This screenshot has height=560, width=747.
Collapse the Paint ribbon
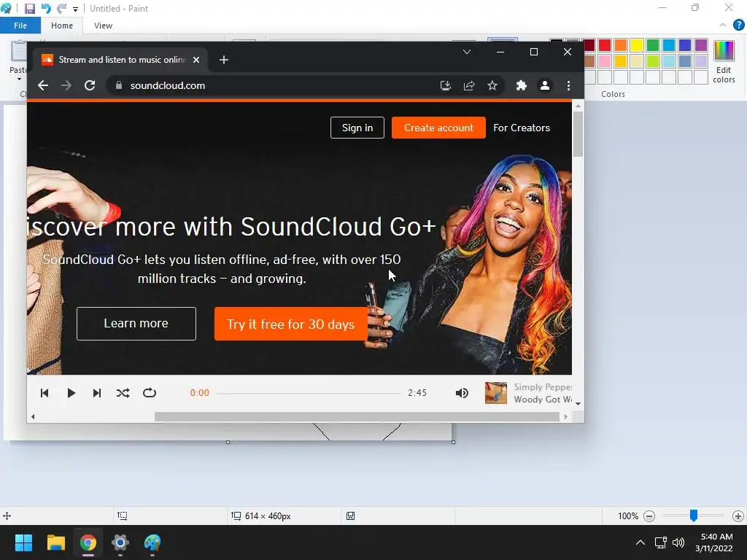723,26
